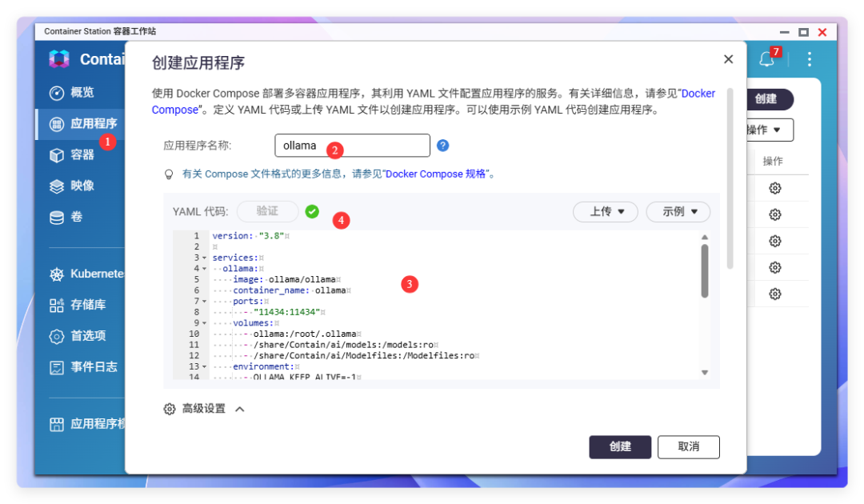This screenshot has height=504, width=864.
Task: Click the 高级设置 gear icon
Action: click(170, 409)
